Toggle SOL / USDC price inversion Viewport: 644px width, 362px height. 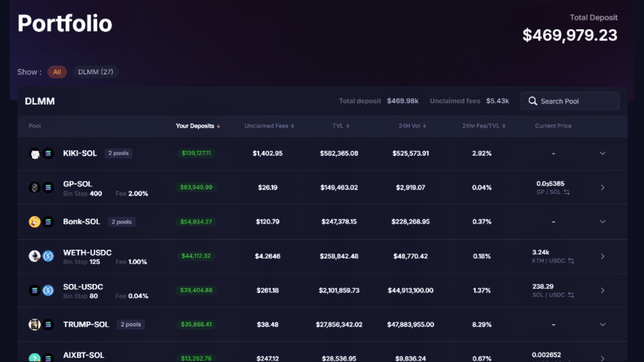(571, 295)
